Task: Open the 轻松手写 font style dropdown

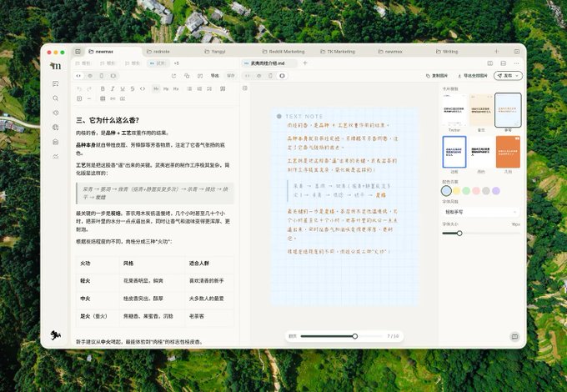Action: click(480, 212)
